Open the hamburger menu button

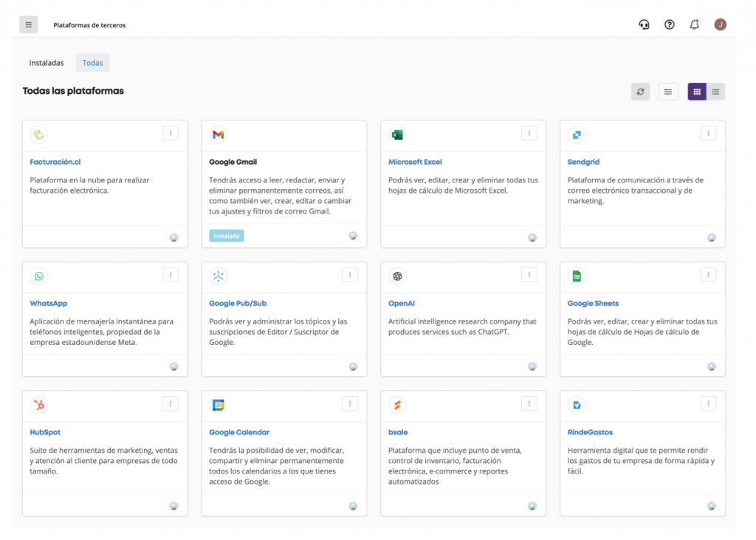coord(29,24)
